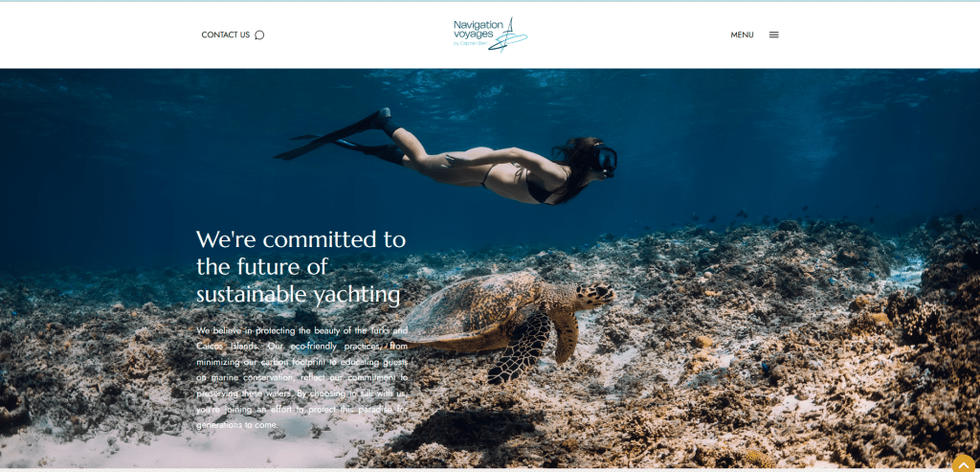
Task: Click the sailboat graphic in the logo
Action: point(509,35)
